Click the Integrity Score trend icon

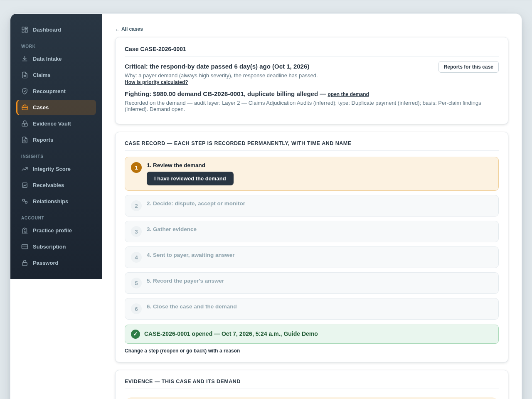25,169
